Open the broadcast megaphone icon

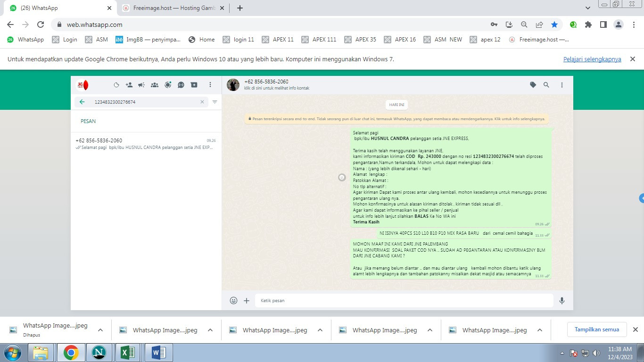pyautogui.click(x=141, y=85)
